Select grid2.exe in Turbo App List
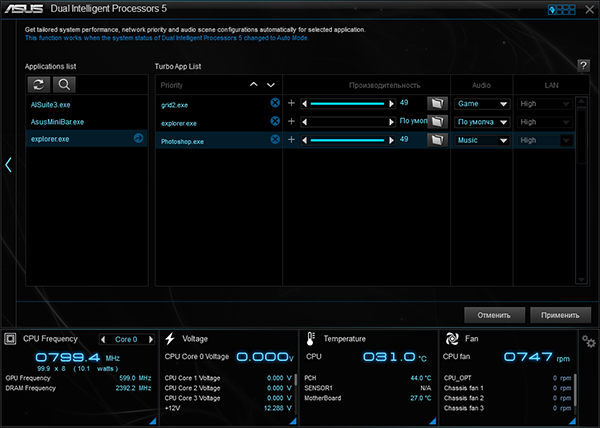 [174, 105]
